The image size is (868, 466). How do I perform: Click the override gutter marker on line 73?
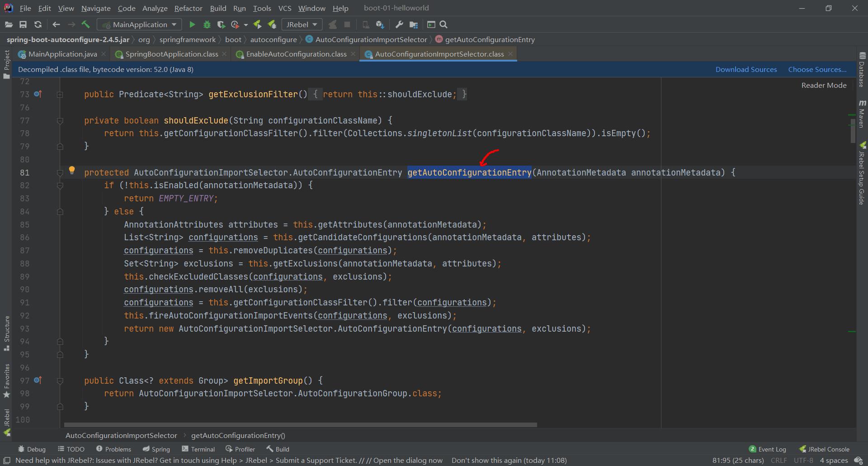[x=38, y=94]
